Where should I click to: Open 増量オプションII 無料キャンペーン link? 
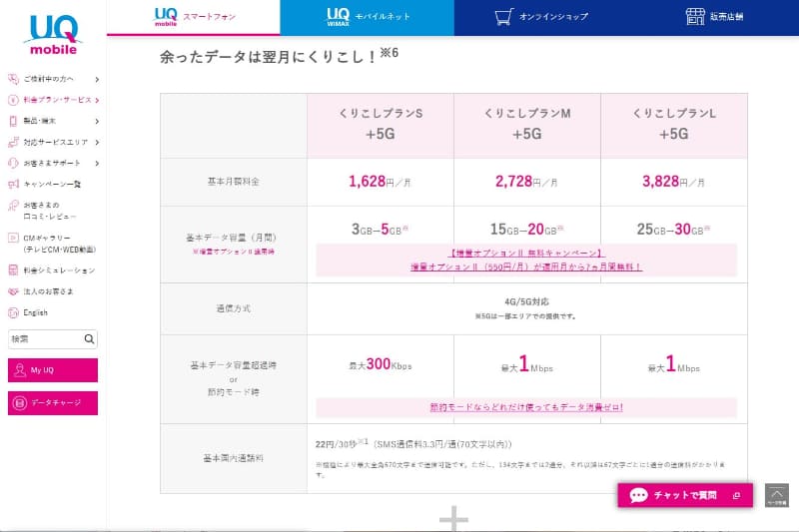[x=526, y=253]
